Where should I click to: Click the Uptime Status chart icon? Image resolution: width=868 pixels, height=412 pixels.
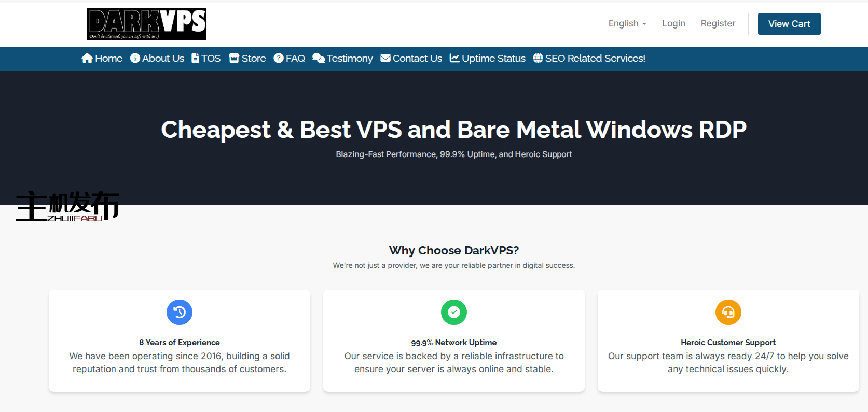(454, 59)
